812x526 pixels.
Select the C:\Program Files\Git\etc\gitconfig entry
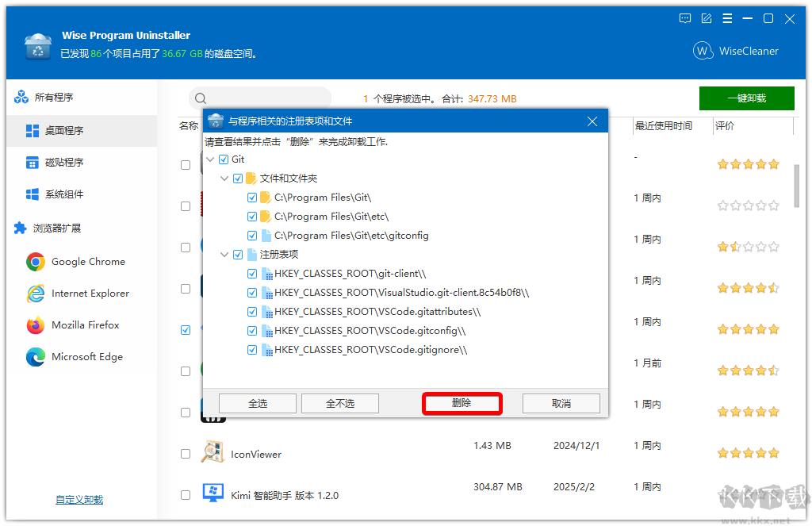click(351, 236)
